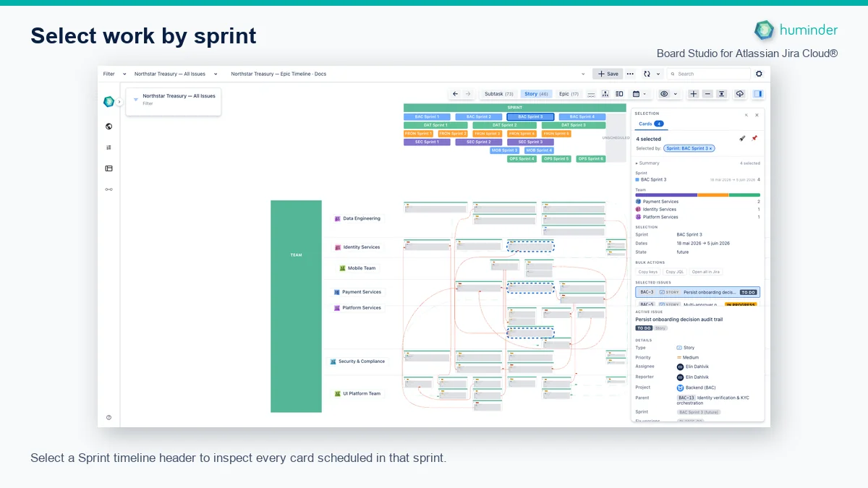Open the Filter dropdown
The width and height of the screenshot is (868, 488).
pos(114,74)
